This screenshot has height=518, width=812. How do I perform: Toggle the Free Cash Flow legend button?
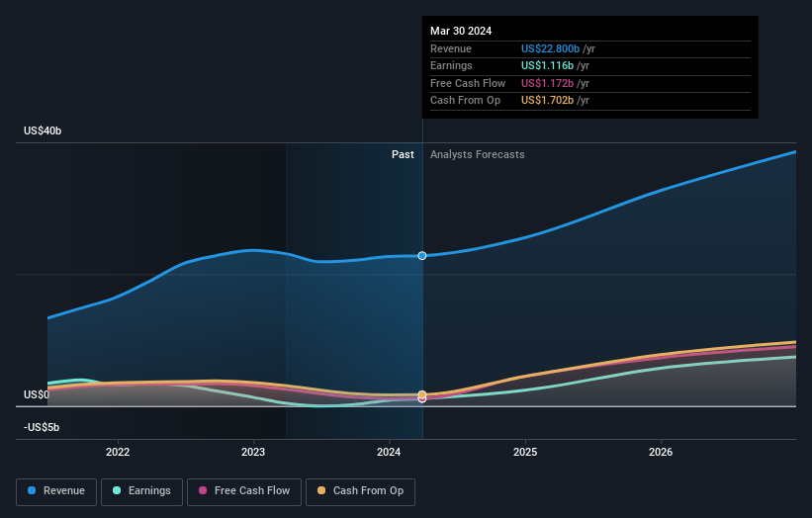[x=244, y=491]
